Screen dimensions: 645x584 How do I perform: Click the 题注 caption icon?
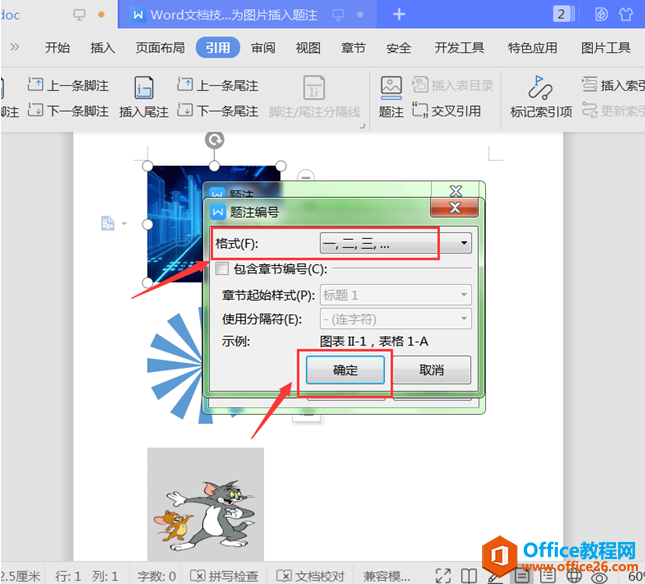coord(391,88)
